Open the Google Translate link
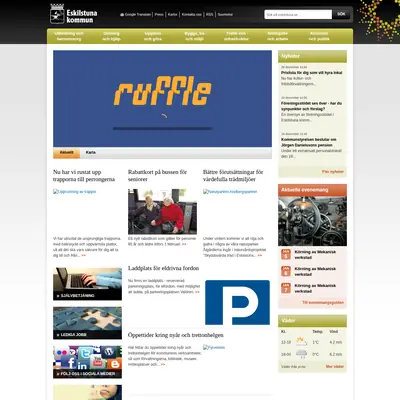400x400 pixels. (136, 15)
